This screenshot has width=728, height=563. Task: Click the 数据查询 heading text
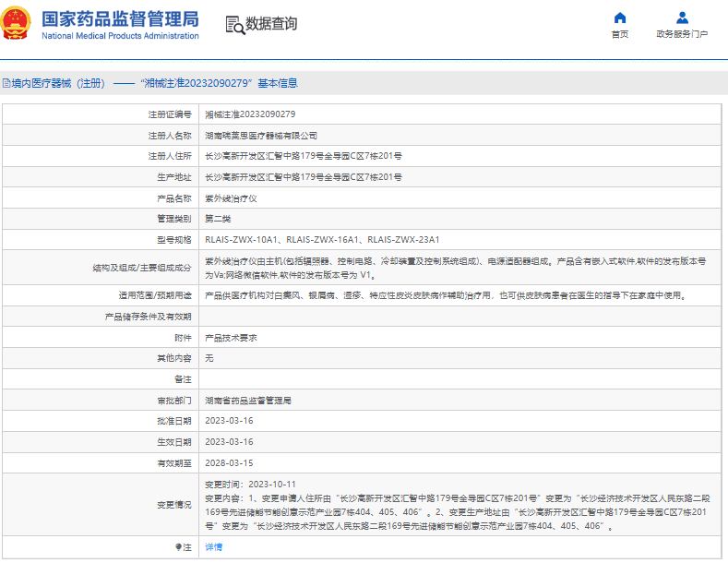point(271,23)
